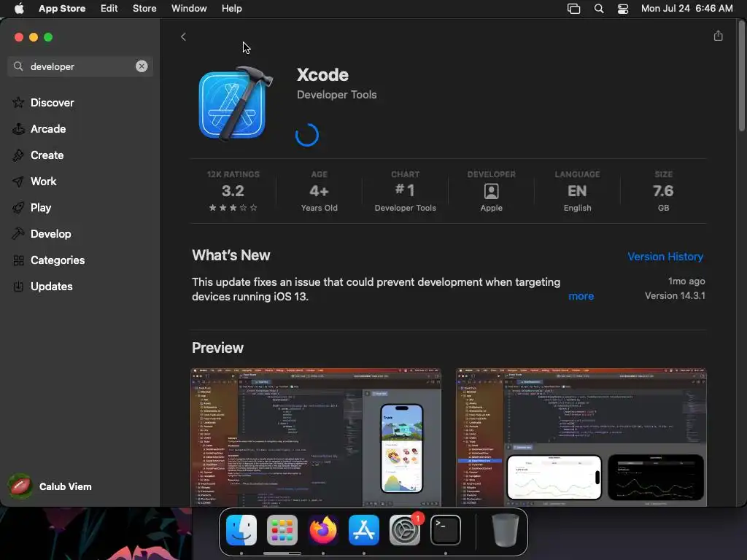Screen dimensions: 747x560
Task: Open the share sheet icon
Action: pos(718,36)
